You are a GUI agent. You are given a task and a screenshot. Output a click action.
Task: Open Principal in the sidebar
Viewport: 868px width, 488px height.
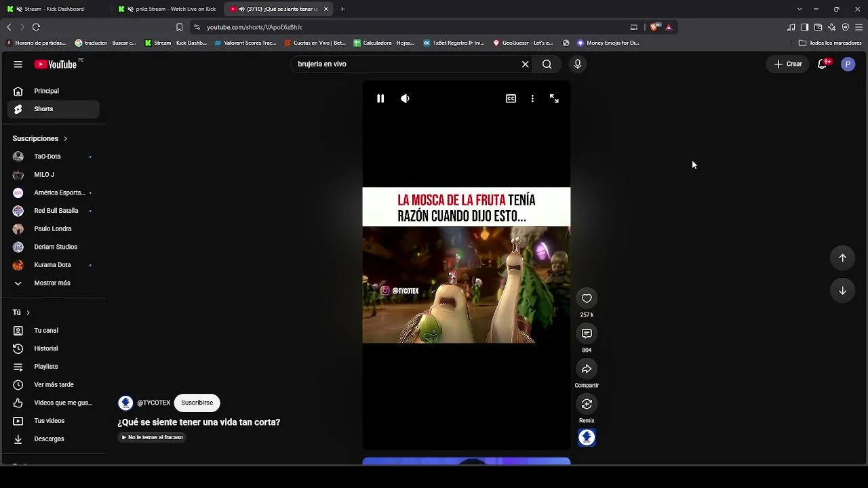pos(54,91)
